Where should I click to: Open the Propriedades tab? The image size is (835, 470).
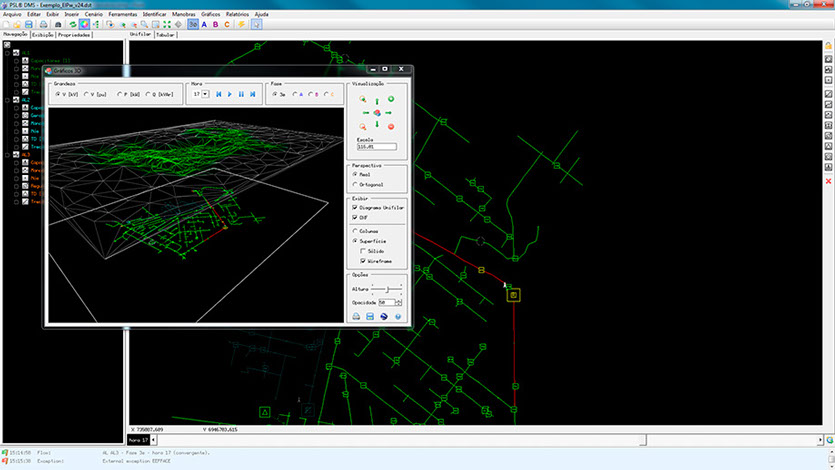tap(75, 34)
